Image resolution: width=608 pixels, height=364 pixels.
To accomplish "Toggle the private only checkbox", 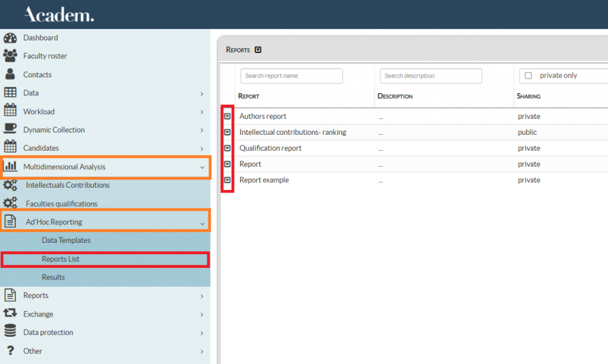I will click(528, 76).
